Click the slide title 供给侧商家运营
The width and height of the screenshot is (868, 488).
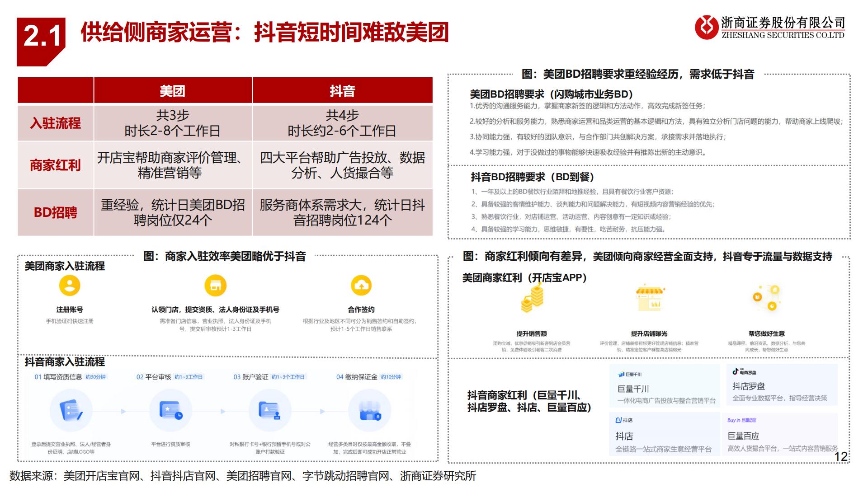pyautogui.click(x=264, y=32)
